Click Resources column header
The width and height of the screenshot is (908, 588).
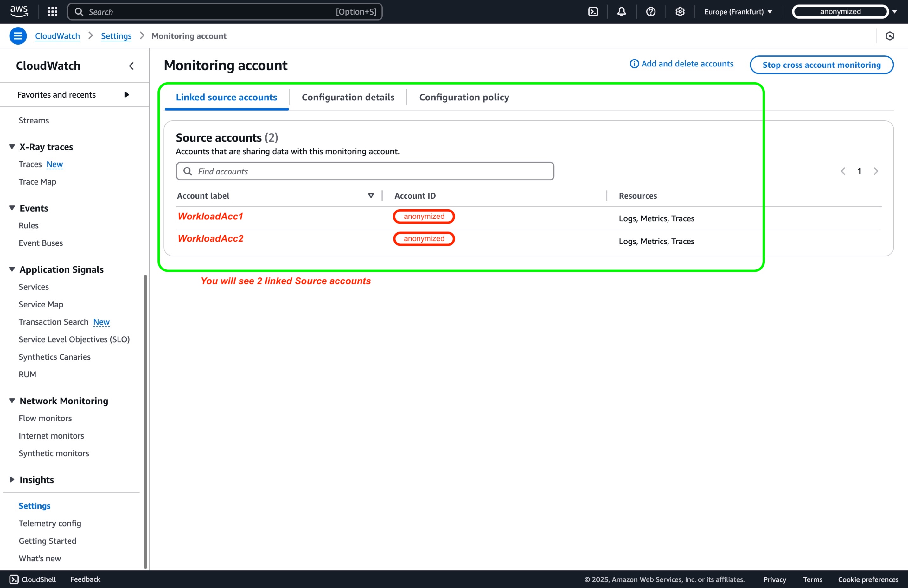point(638,196)
